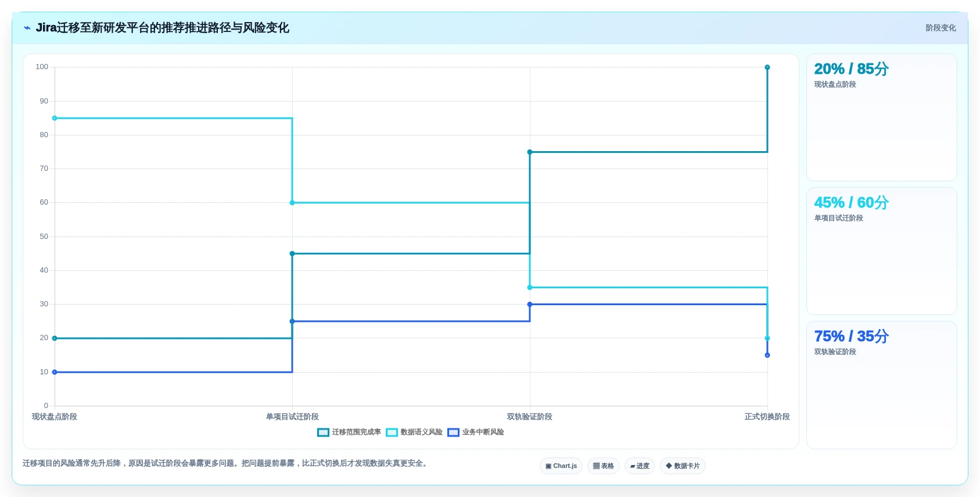Click the 迁移范围完成率 point at 45
This screenshot has height=497, width=980.
pyautogui.click(x=292, y=253)
